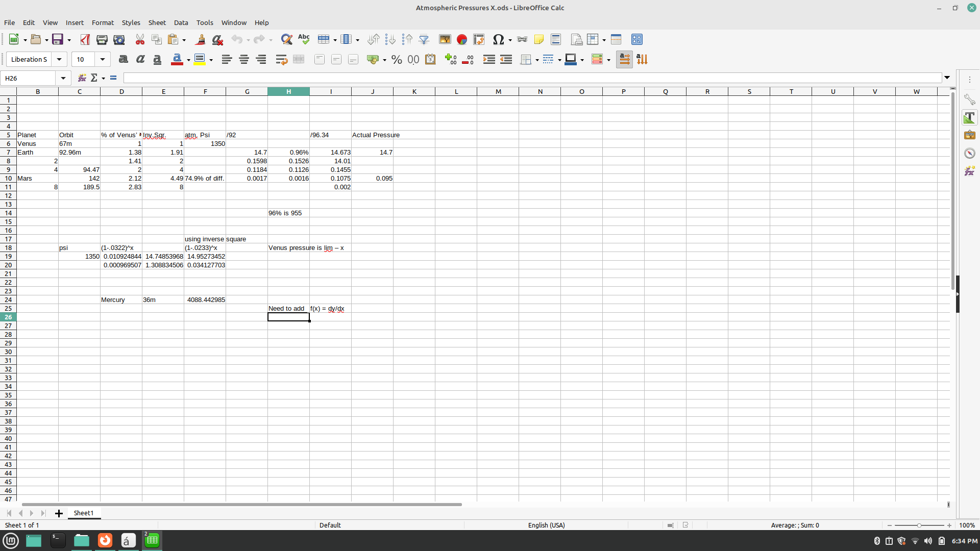The image size is (980, 551).
Task: Toggle Merge and Center Cells
Action: pos(299,60)
